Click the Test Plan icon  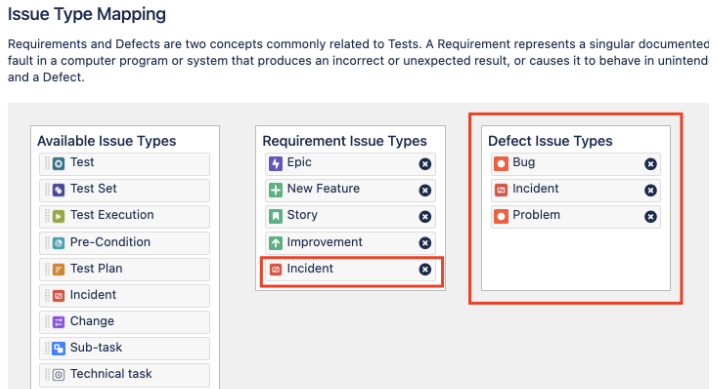(x=59, y=270)
